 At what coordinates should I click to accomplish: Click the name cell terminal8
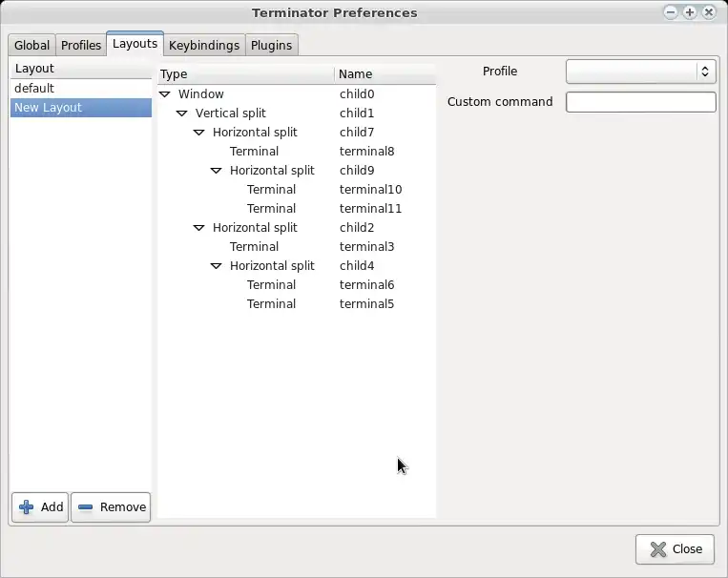366,152
